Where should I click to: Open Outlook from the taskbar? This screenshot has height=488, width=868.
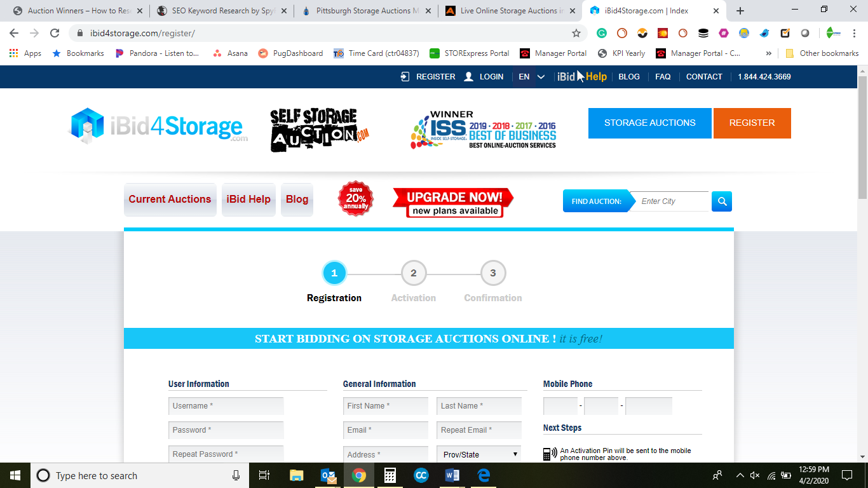328,475
